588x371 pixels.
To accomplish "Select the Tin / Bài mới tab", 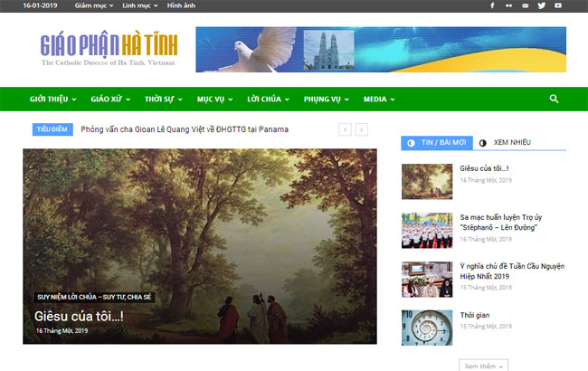I will tap(437, 143).
